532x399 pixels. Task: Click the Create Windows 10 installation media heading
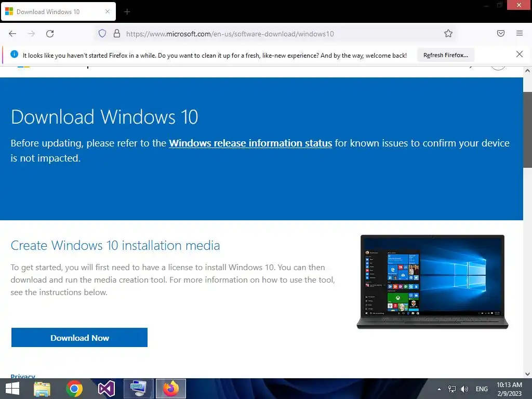coord(115,245)
